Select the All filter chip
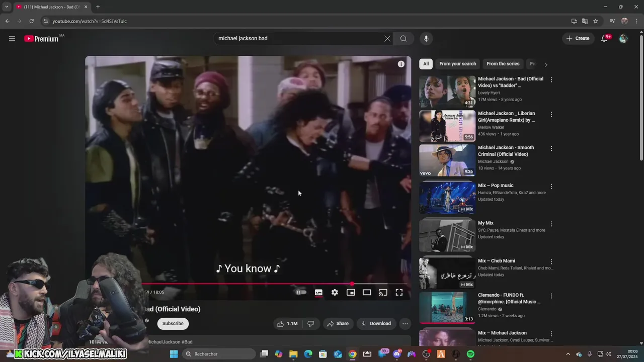 [x=426, y=64]
